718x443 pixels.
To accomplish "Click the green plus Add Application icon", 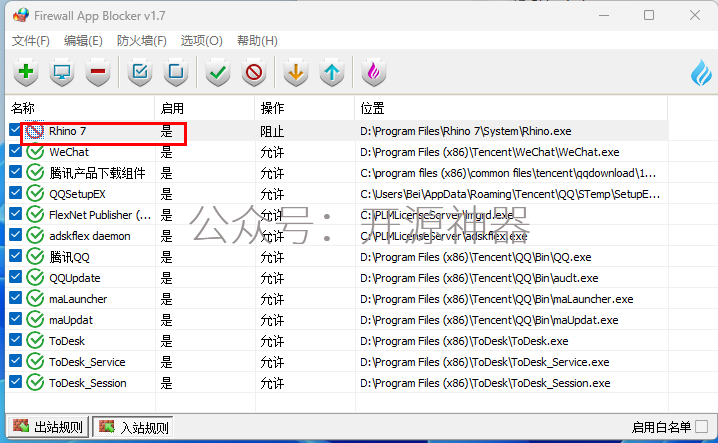I will [26, 72].
